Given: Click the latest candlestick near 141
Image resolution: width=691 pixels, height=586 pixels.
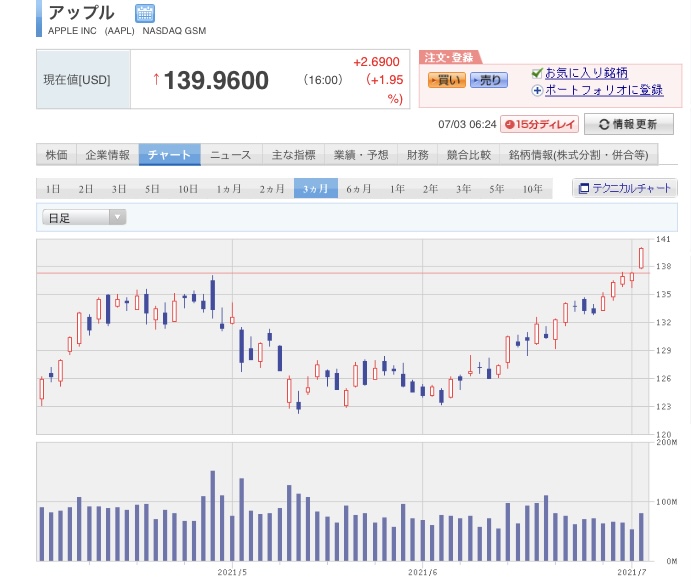Looking at the screenshot, I should (641, 258).
